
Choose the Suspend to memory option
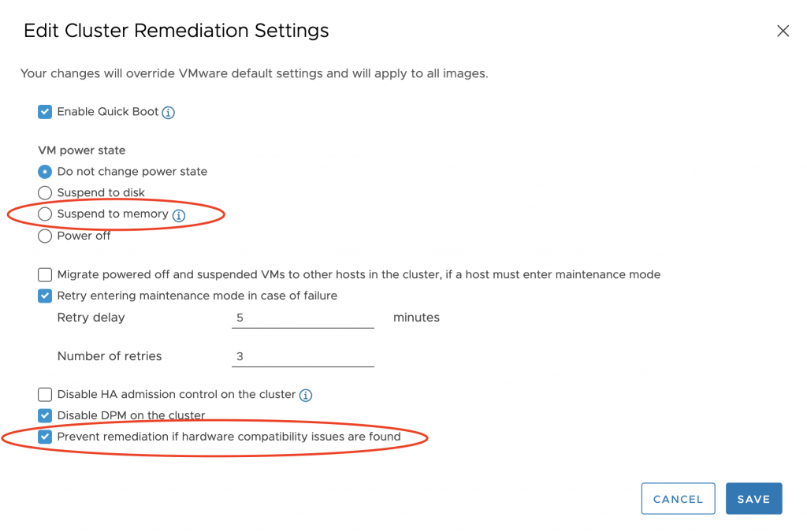point(45,214)
